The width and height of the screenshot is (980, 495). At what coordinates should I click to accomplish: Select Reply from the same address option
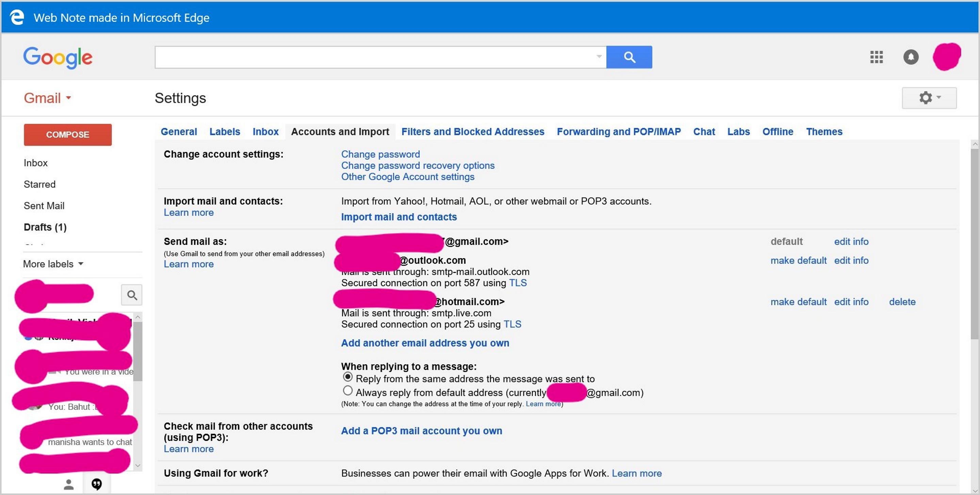coord(347,377)
